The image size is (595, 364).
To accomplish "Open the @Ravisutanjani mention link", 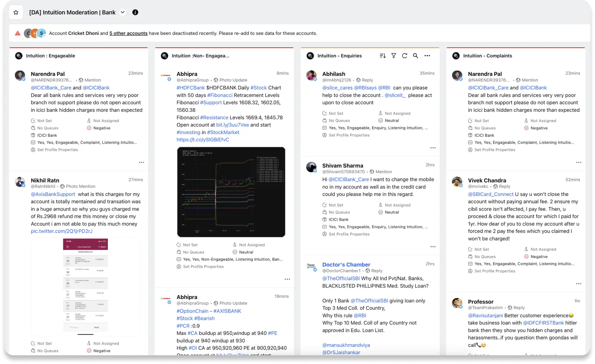I will (486, 316).
